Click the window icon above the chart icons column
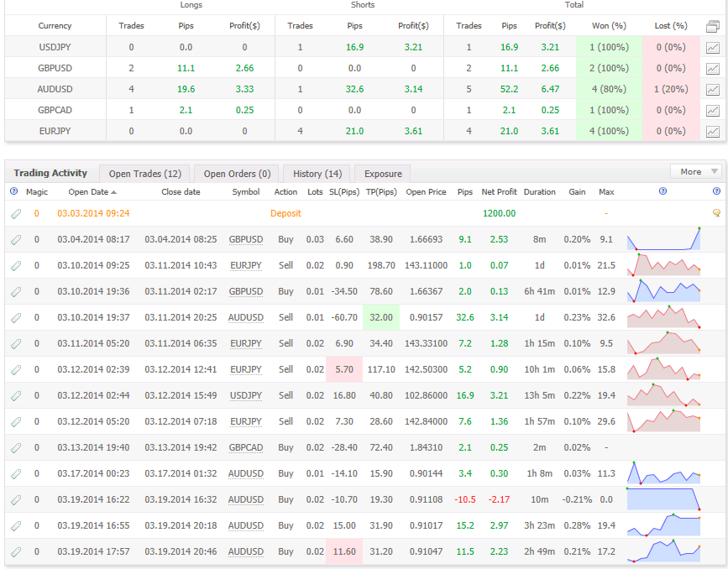 click(x=713, y=26)
